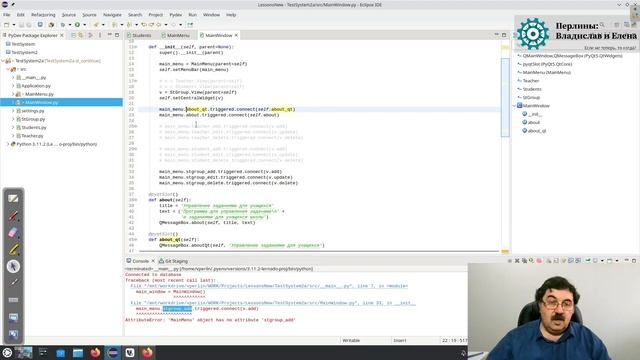640x360 pixels.
Task: Select the pink eraser annotation tool
Action: pos(13,233)
